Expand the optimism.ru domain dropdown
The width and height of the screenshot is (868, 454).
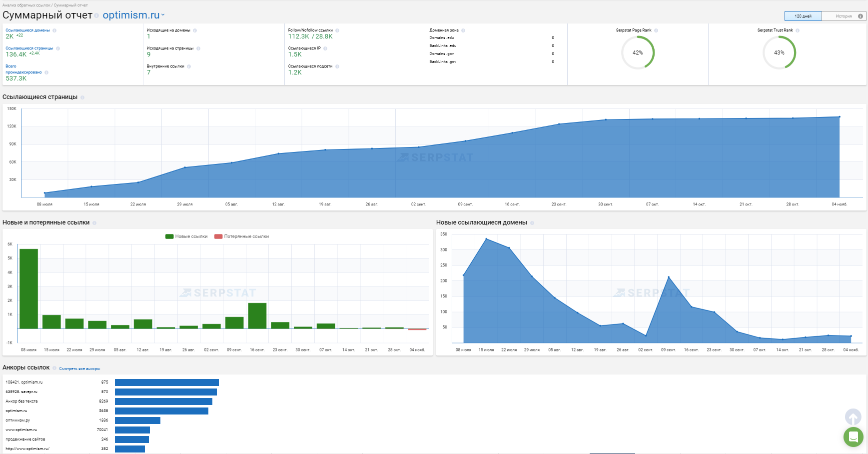click(x=134, y=15)
